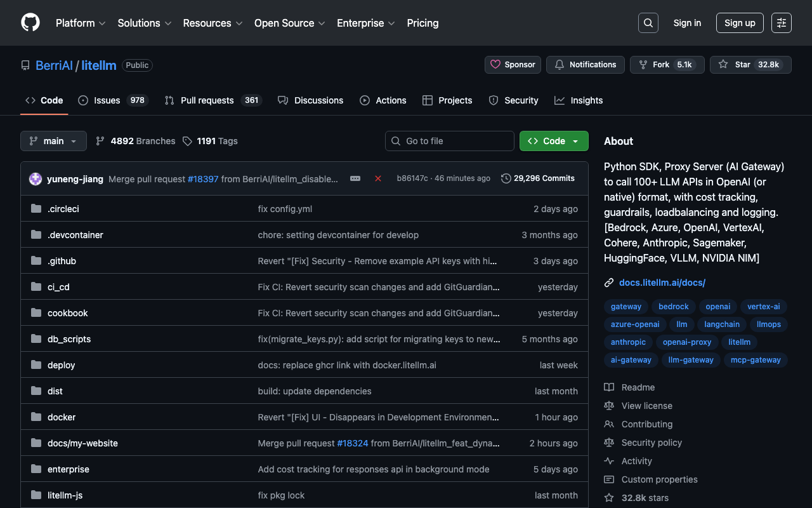Open the main branch dropdown
Screen dimensions: 812x508
tap(53, 141)
